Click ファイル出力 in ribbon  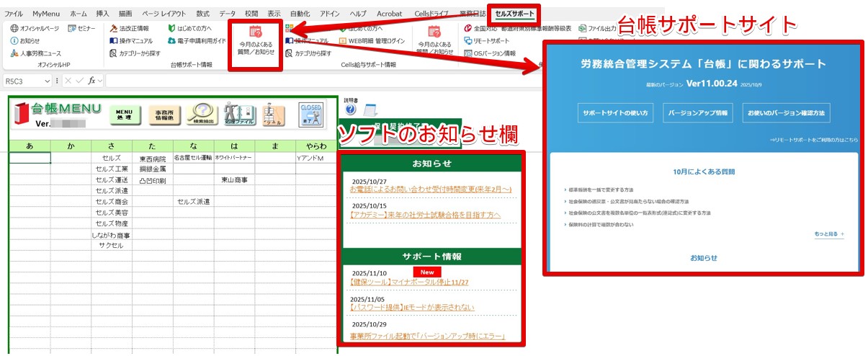coord(597,28)
